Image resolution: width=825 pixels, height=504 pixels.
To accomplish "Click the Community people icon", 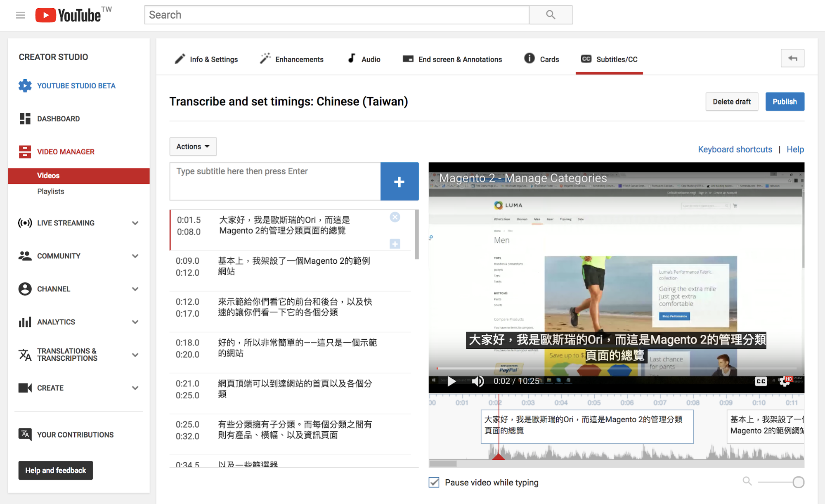I will pyautogui.click(x=25, y=256).
